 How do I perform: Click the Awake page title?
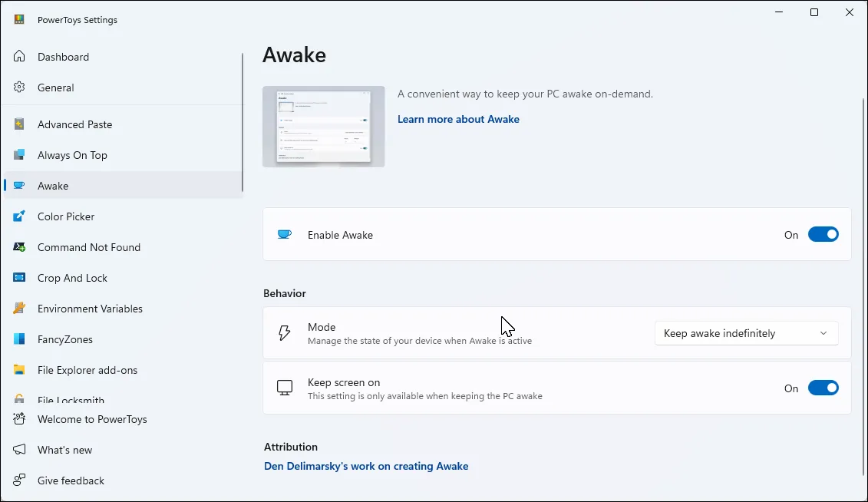coord(294,54)
